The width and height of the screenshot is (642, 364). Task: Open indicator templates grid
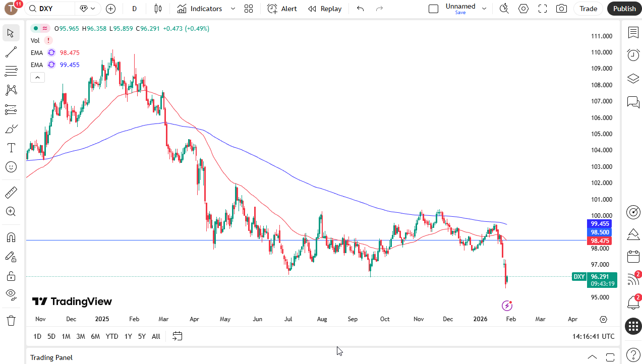pos(248,9)
